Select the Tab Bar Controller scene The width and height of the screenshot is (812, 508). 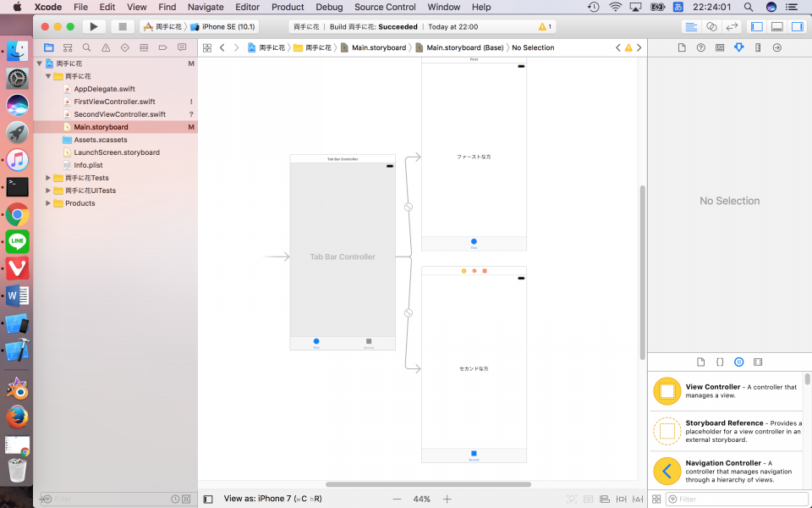coord(343,252)
